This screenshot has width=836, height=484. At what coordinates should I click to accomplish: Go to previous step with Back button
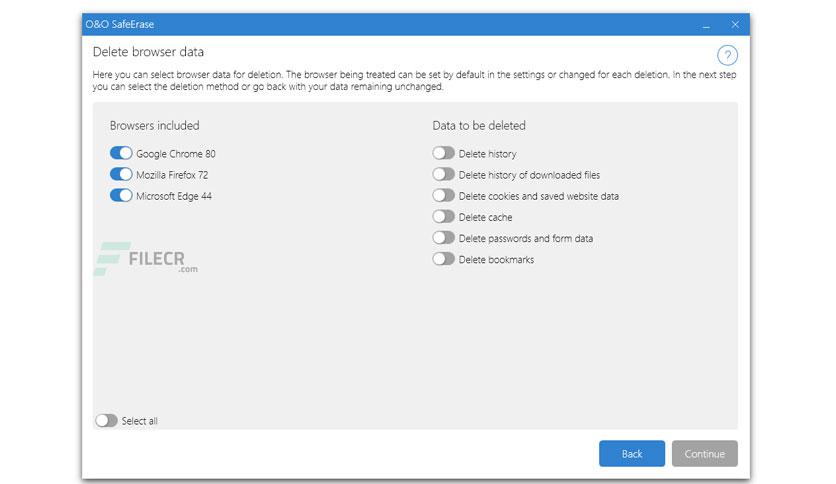(632, 454)
